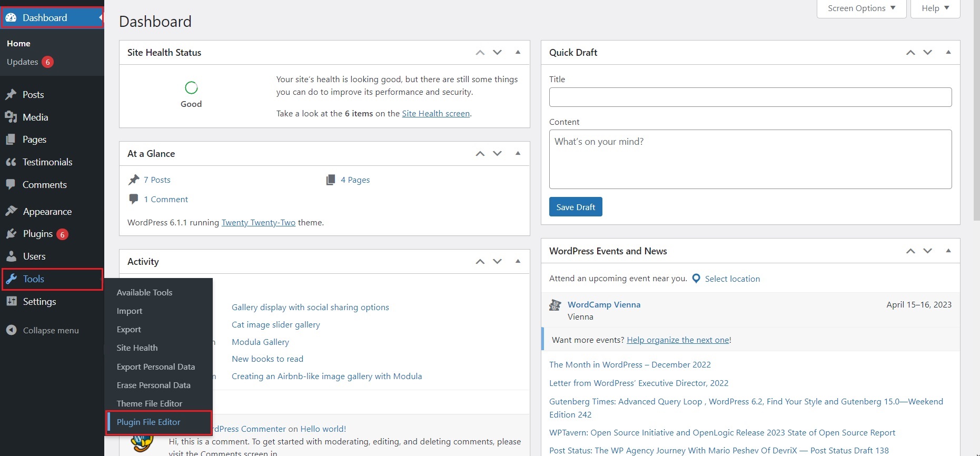980x456 pixels.
Task: Click the location pin icon near Select location
Action: coord(696,279)
